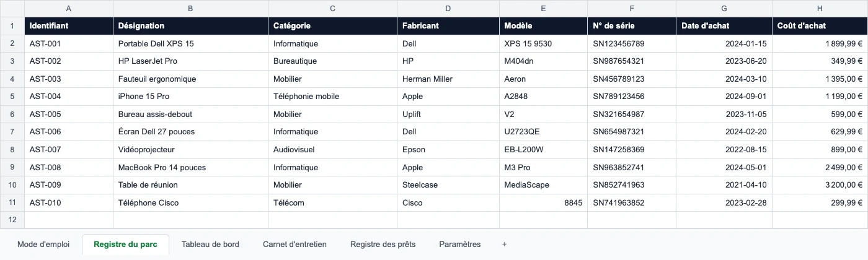Click the N° de série header cell

point(632,26)
